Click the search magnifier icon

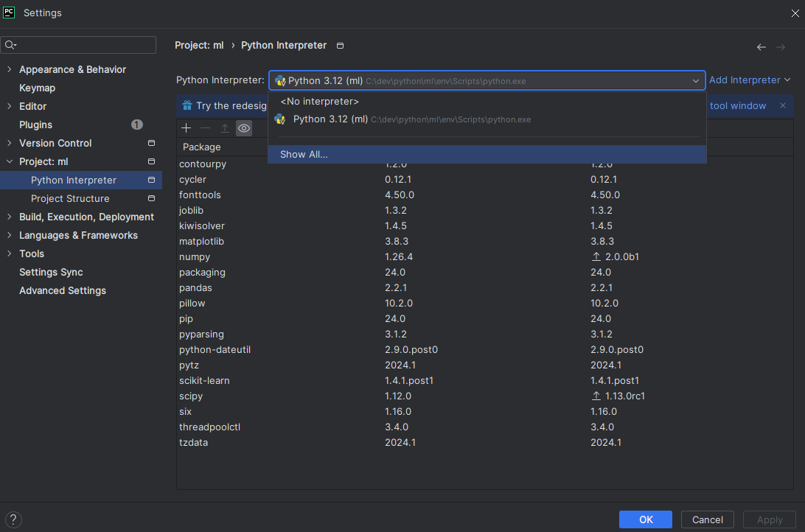[x=10, y=45]
